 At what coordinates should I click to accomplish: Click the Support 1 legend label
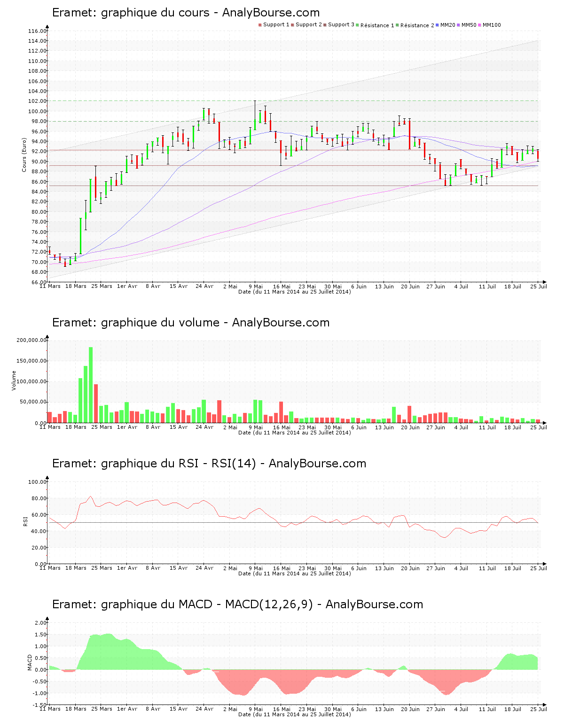276,25
